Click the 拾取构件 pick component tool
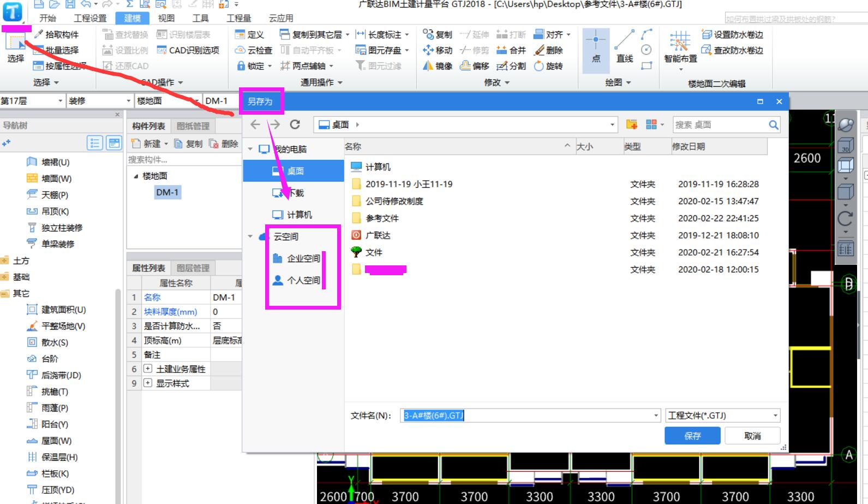 coord(56,34)
